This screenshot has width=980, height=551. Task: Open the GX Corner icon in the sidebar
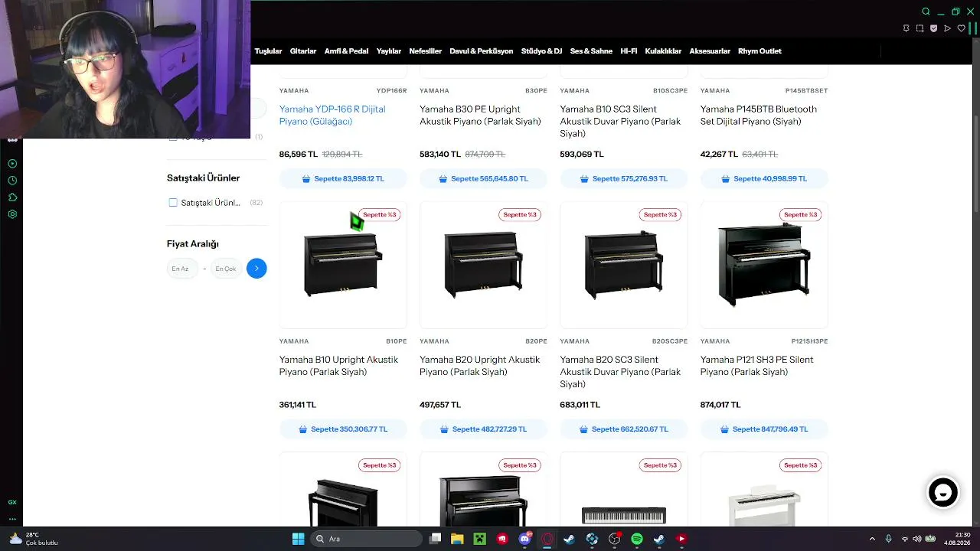coord(12,502)
